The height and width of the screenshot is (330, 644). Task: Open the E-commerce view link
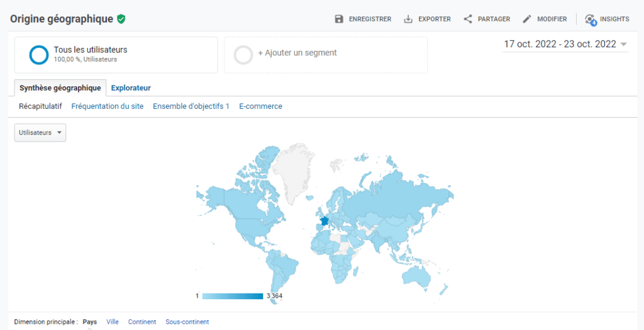pos(260,106)
